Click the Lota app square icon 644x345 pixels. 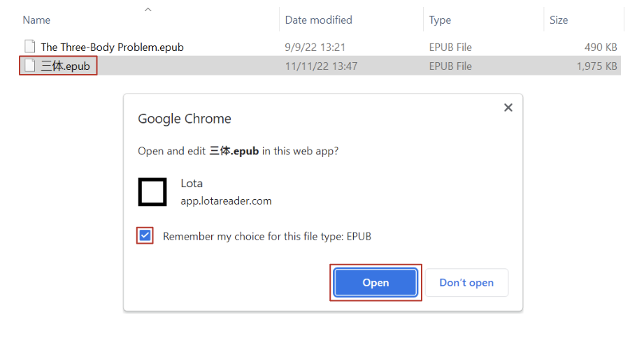tap(152, 192)
